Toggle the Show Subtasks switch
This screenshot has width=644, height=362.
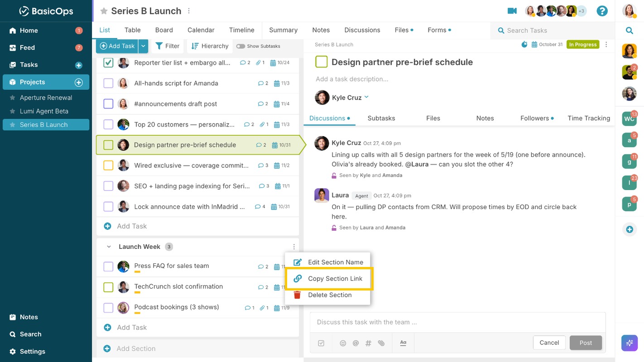240,46
